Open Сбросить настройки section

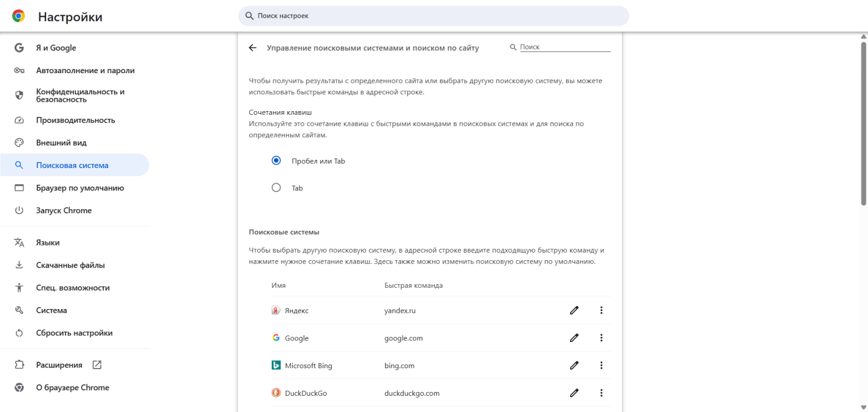74,333
